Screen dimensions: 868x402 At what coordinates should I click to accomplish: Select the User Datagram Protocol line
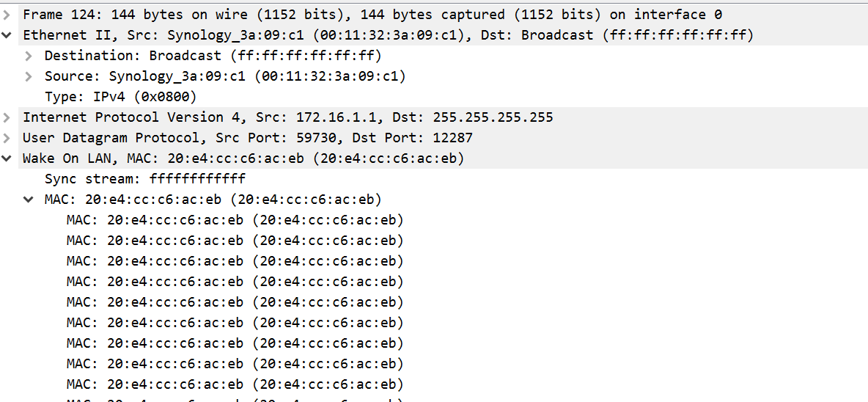pos(248,138)
